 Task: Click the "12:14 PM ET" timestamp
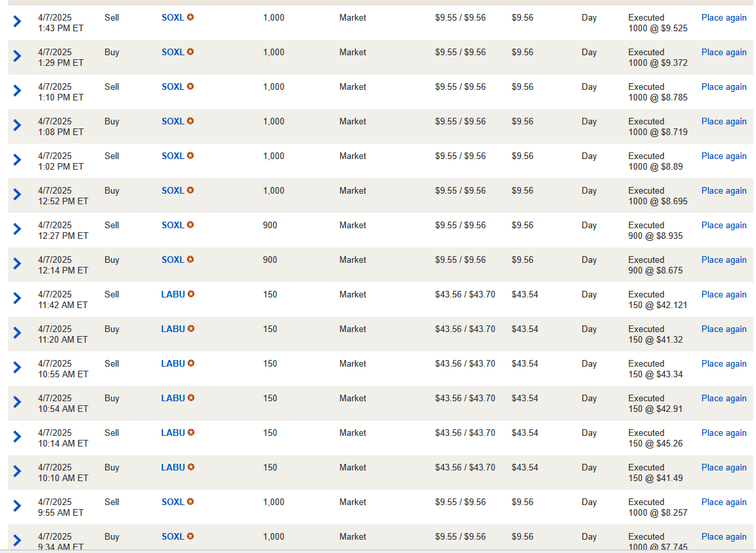[x=63, y=271]
